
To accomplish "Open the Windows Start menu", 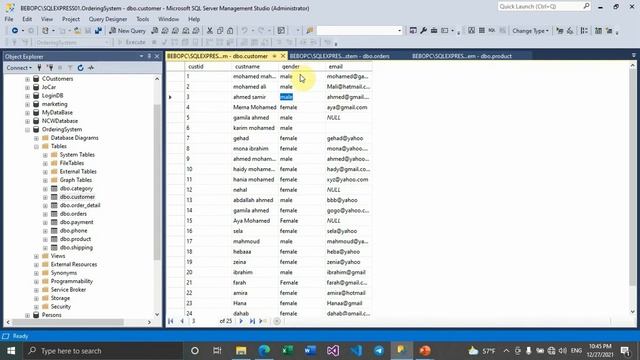I will [x=11, y=351].
